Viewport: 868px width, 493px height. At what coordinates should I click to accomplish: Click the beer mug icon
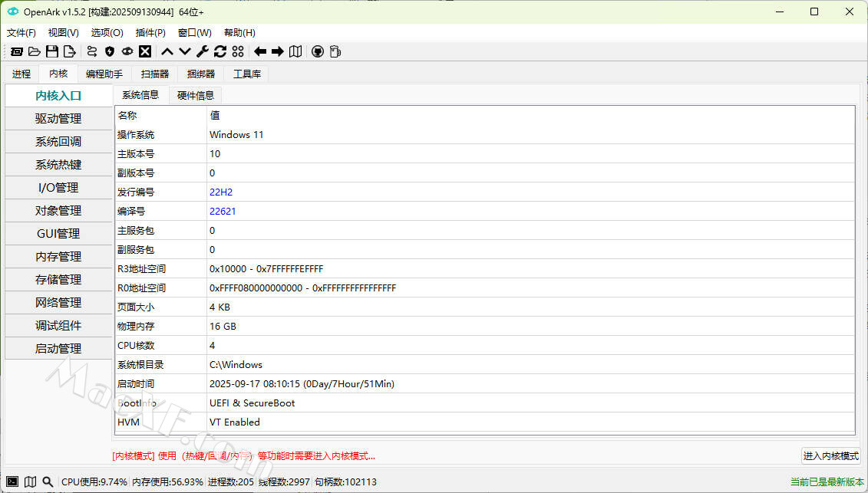coord(335,51)
